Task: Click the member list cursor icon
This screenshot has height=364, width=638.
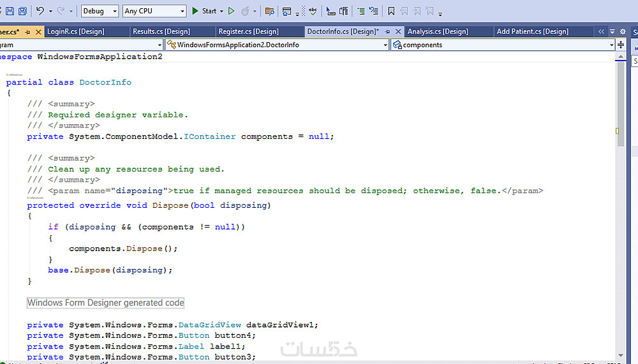Action: (x=330, y=11)
